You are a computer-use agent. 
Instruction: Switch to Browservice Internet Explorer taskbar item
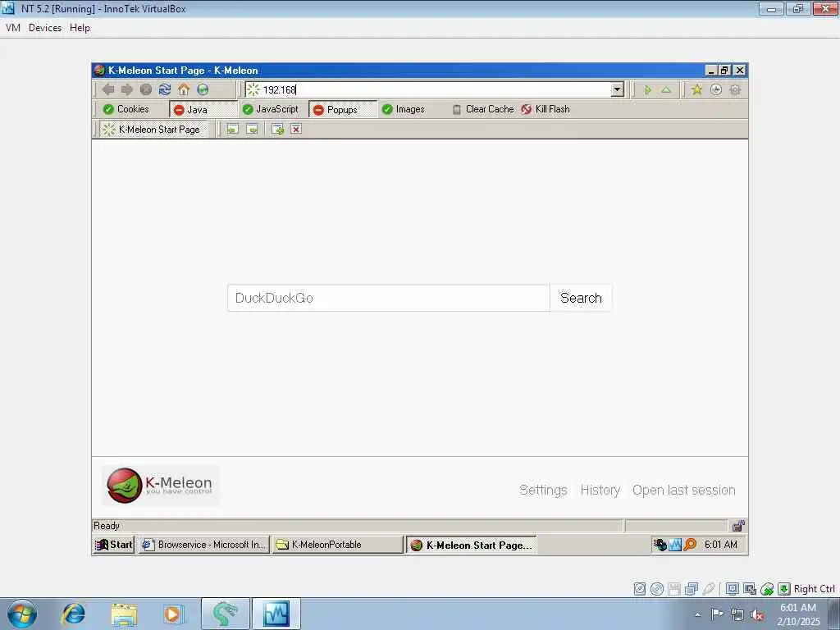[x=204, y=545]
